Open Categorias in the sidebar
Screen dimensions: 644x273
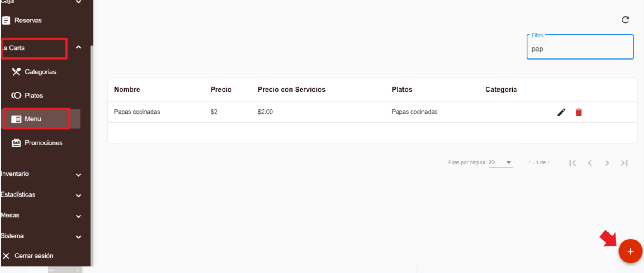[x=40, y=72]
